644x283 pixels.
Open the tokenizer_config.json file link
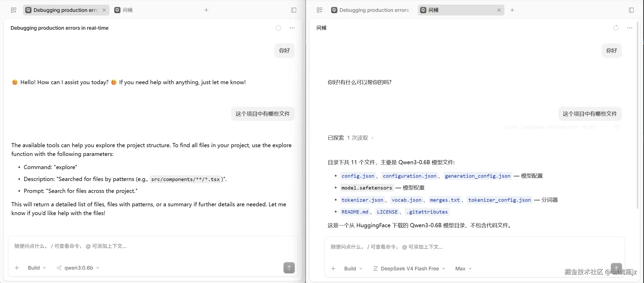[500, 200]
